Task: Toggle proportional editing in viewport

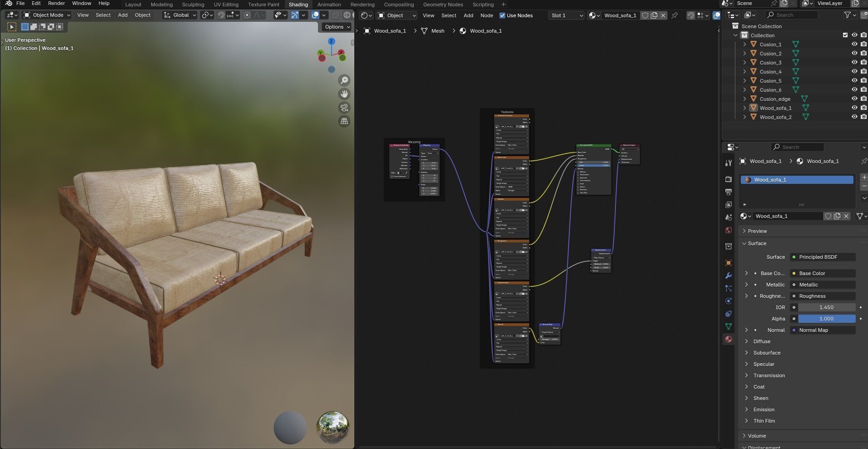Action: [x=247, y=15]
